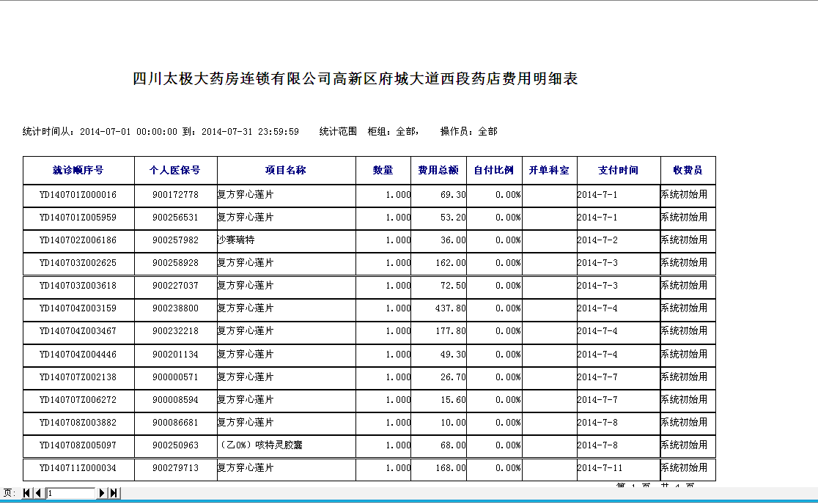Click insurance number 900256531
This screenshot has width=818, height=504.
point(175,218)
